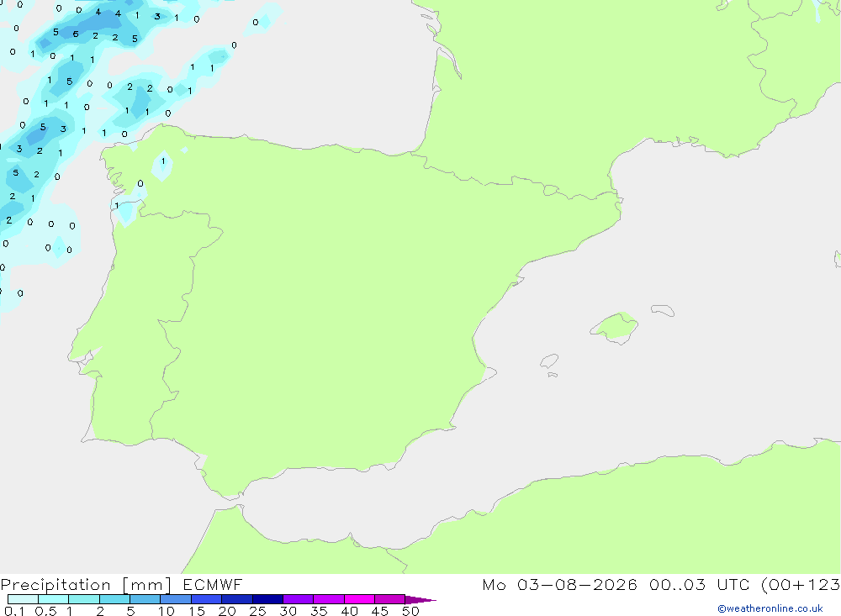
Task: Select the 20 to 25 legend color swatch
Action: pos(236,599)
